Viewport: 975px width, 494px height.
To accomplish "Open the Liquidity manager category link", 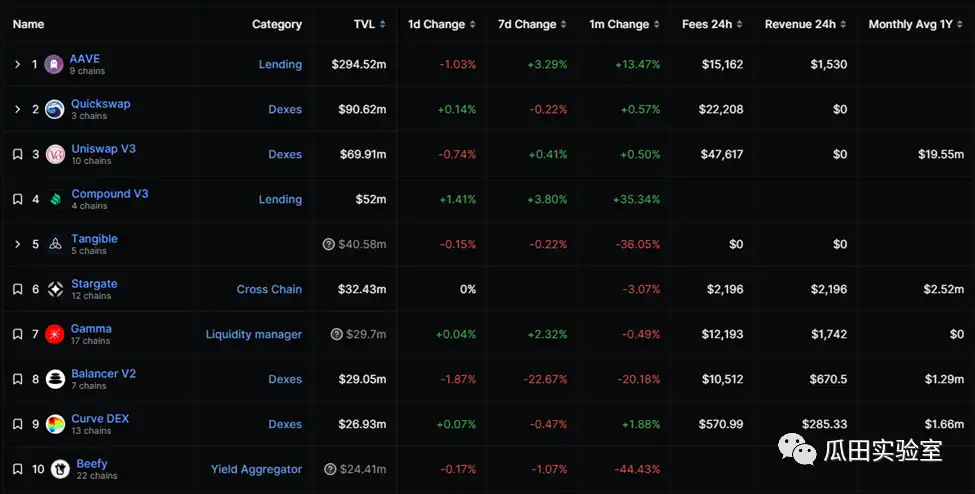I will pyautogui.click(x=253, y=334).
